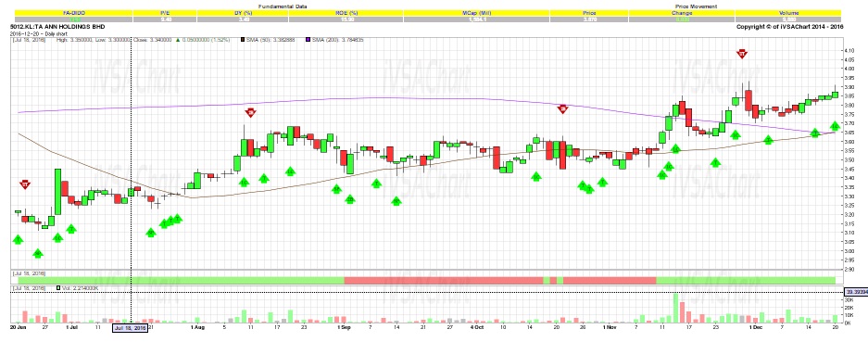Click the SMA (50) value label
This screenshot has width=868, height=342.
pyautogui.click(x=271, y=40)
